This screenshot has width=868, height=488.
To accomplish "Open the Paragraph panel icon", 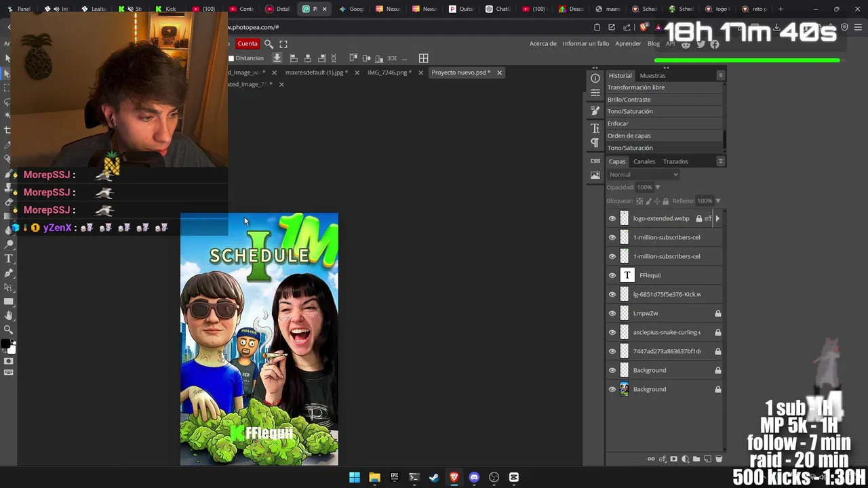I will tap(595, 143).
